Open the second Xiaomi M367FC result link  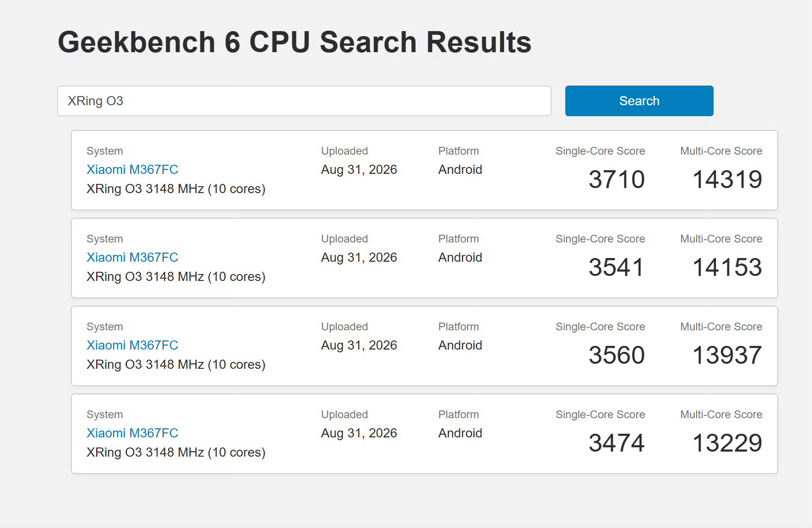132,257
